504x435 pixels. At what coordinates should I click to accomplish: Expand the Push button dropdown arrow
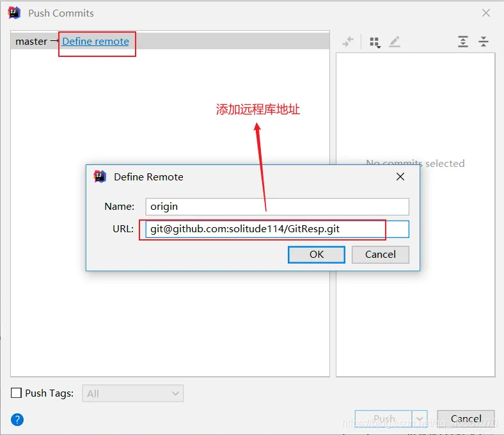tap(420, 419)
